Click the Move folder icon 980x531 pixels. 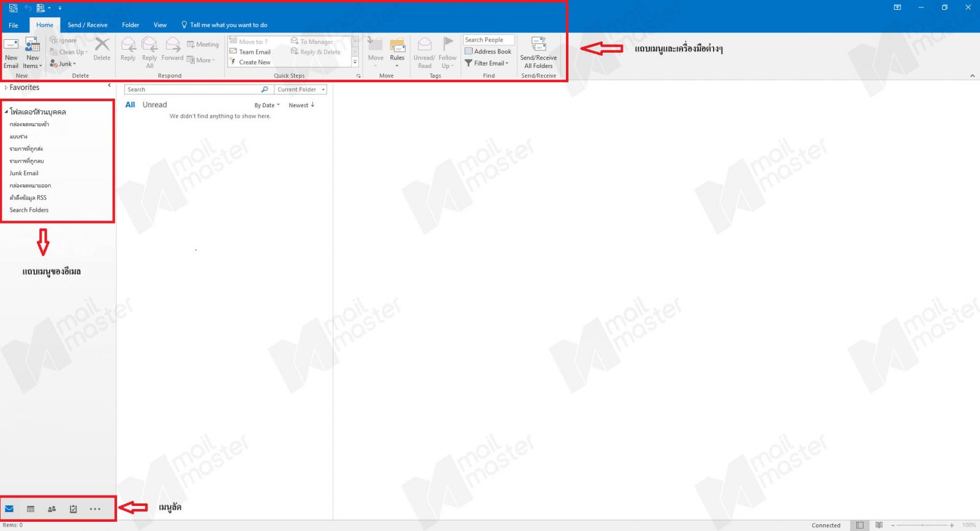point(375,44)
